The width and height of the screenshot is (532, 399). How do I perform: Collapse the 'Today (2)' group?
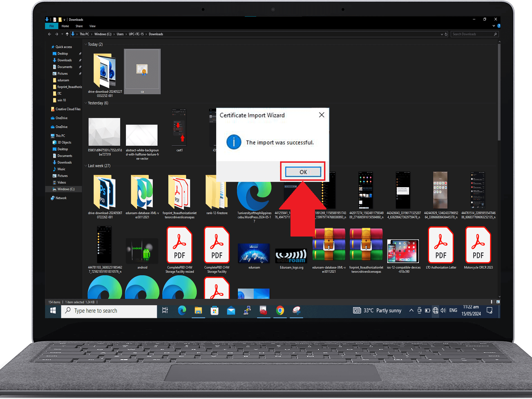pos(86,44)
